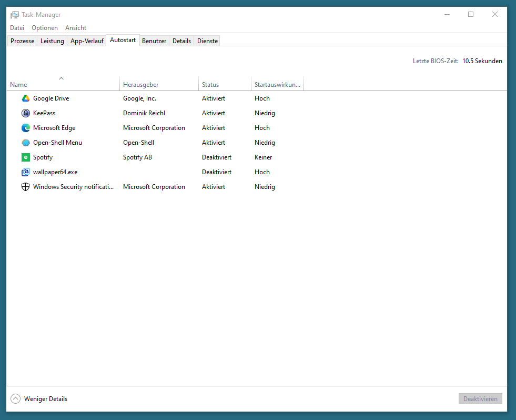516x420 pixels.
Task: Click the Google Drive icon
Action: (x=26, y=98)
